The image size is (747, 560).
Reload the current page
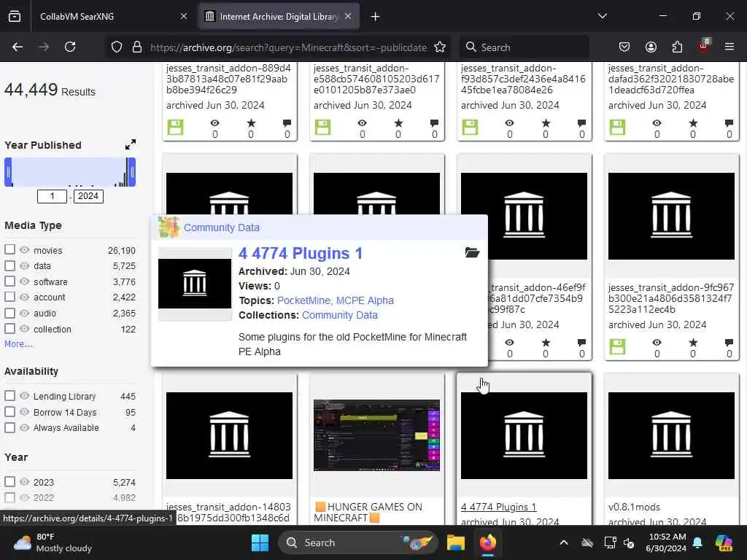(70, 47)
